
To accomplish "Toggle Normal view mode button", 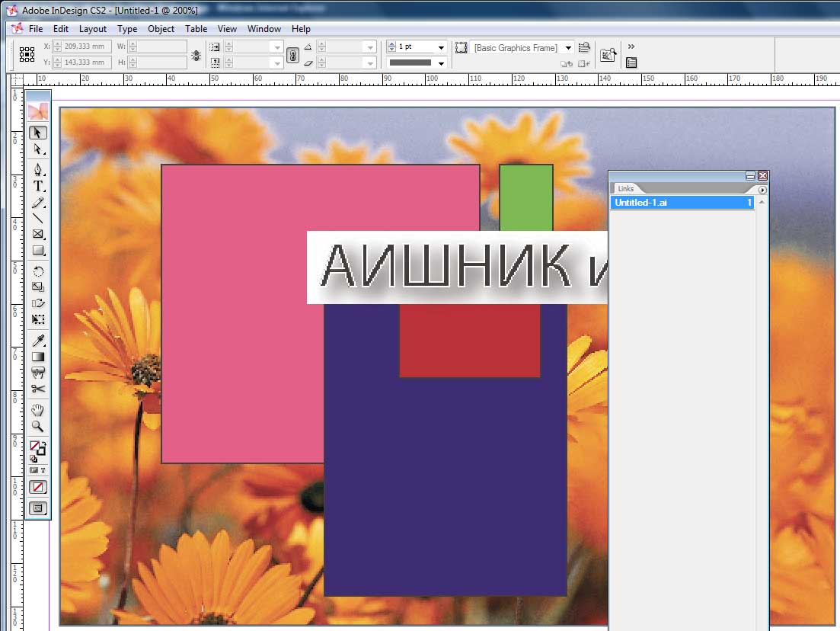I will tap(37, 508).
